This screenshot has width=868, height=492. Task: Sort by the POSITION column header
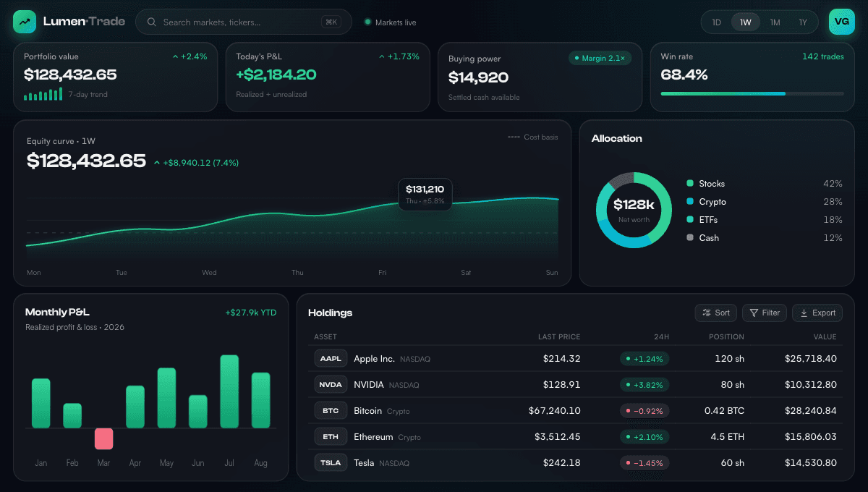[x=726, y=336]
